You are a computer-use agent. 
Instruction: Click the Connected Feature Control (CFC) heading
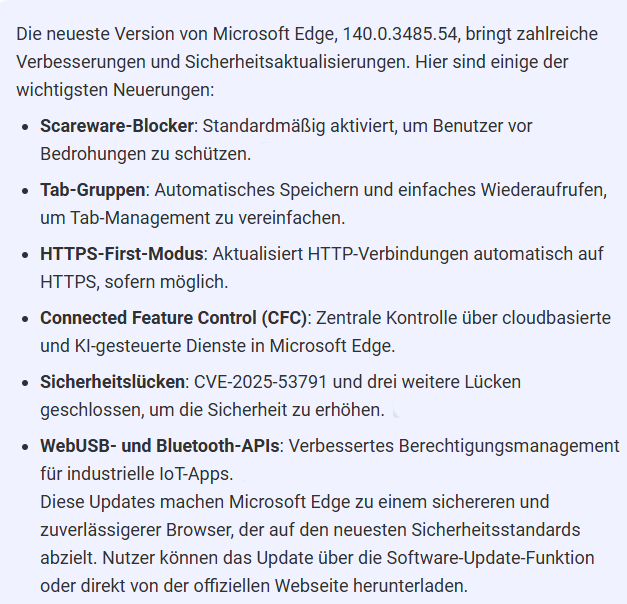click(x=172, y=317)
